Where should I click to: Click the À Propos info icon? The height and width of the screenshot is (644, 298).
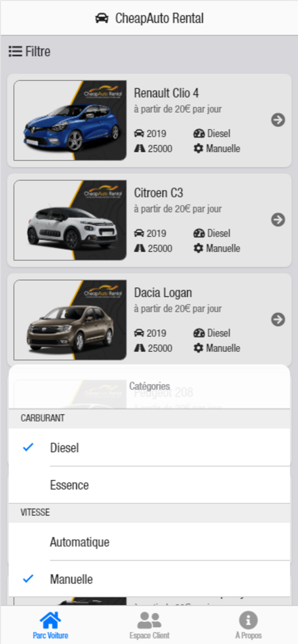point(248,620)
